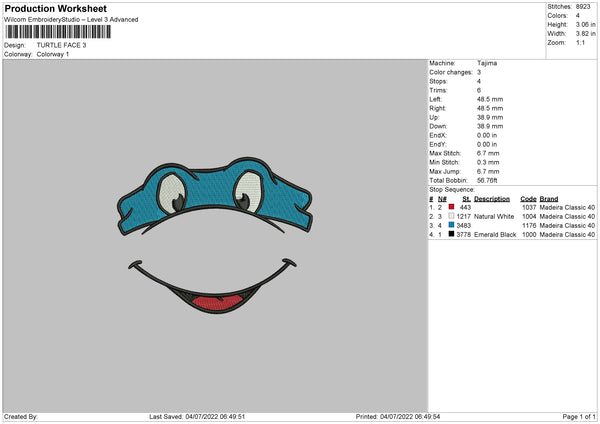This screenshot has height=424, width=600.
Task: Click the "Stops:" label
Action: 438,81
